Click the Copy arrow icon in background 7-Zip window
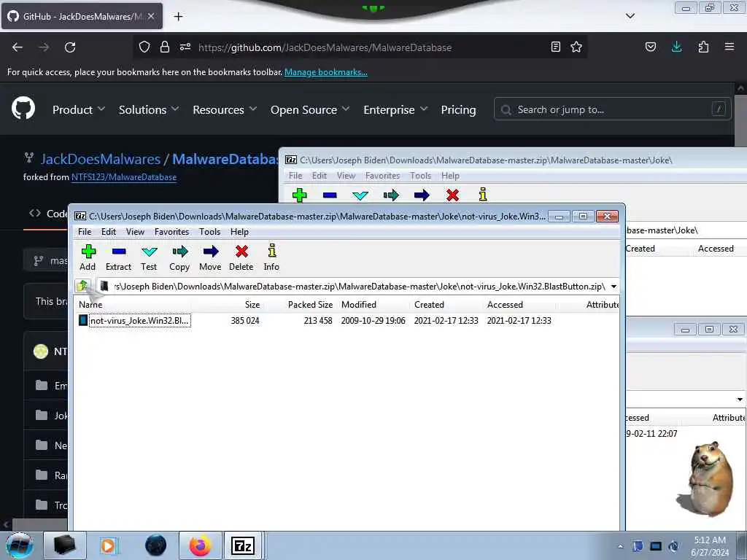Screen dimensions: 747x560 391,195
